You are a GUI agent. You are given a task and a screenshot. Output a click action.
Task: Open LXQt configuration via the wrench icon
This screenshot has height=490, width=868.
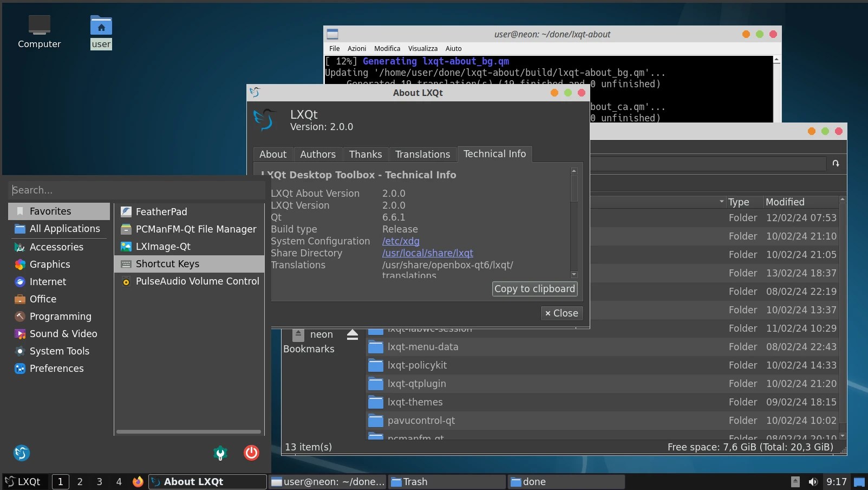coord(220,453)
